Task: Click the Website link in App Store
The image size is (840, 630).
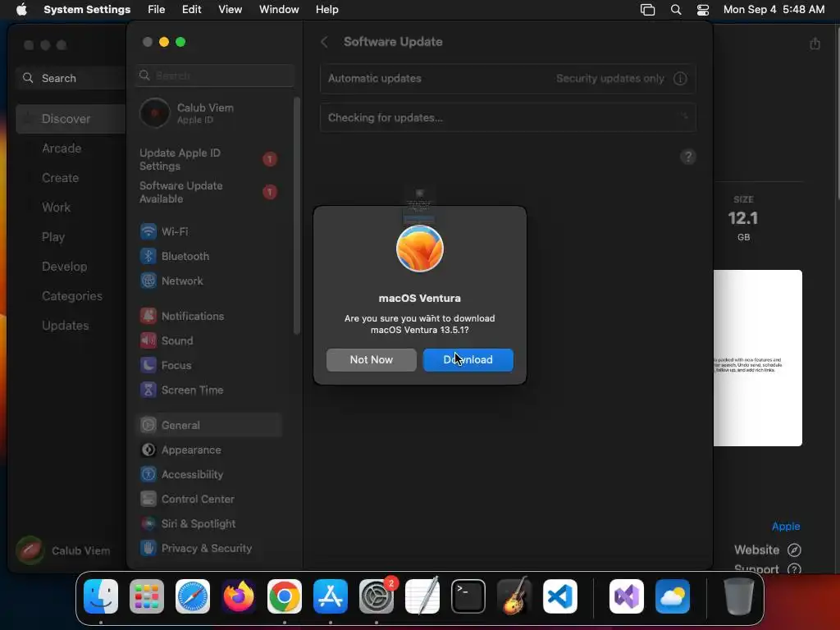Action: point(768,550)
